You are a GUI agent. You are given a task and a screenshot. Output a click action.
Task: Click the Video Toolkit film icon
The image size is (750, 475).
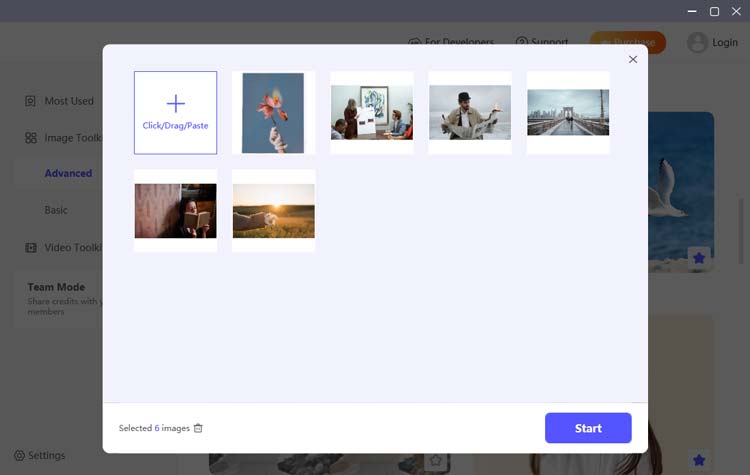tap(31, 247)
